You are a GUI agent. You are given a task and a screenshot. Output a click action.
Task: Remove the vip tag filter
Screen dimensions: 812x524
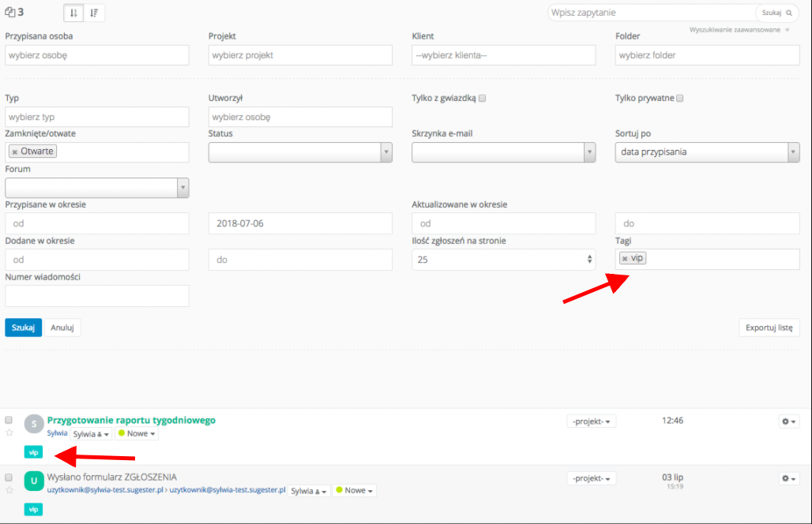625,259
